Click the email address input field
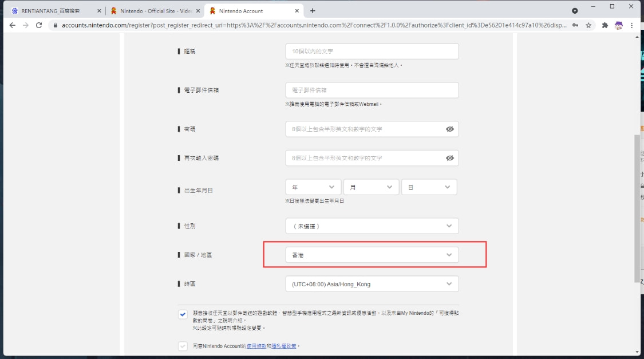 (372, 90)
